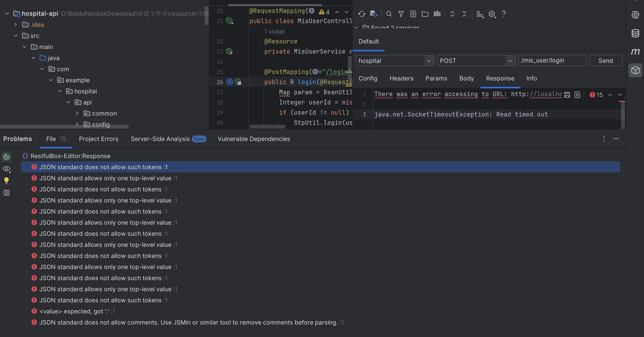Click the /mis_user/login URL field
Screen dimensions: 644x337
552,61
